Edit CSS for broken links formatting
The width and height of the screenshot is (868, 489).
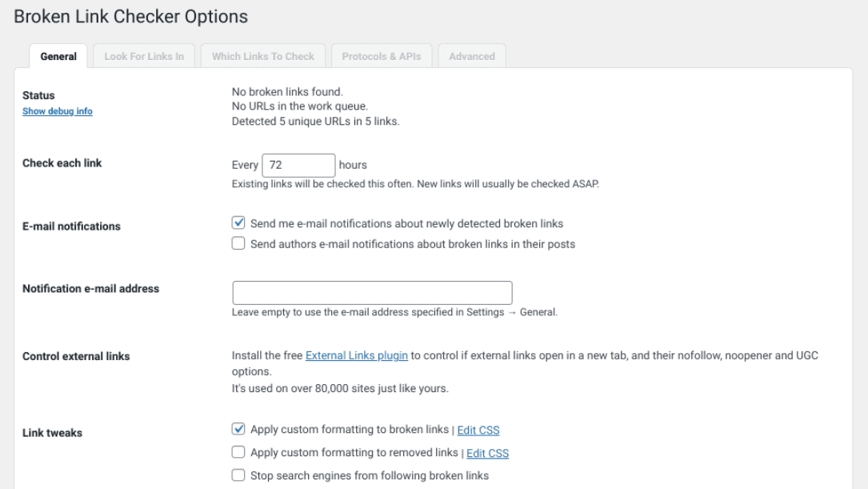(478, 430)
